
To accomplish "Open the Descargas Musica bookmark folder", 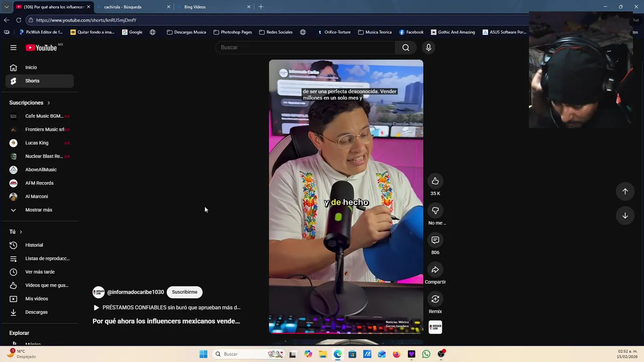I will (x=187, y=32).
